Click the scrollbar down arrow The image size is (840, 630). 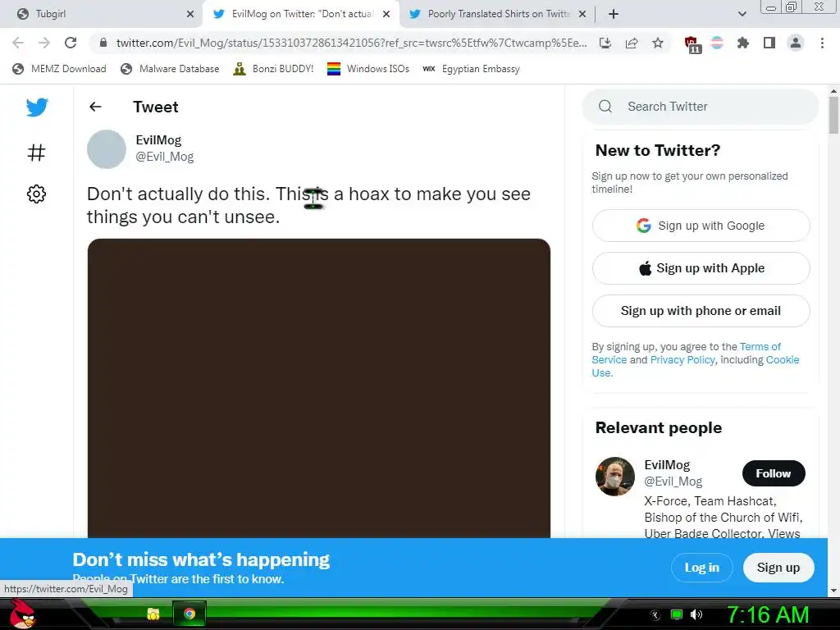833,591
